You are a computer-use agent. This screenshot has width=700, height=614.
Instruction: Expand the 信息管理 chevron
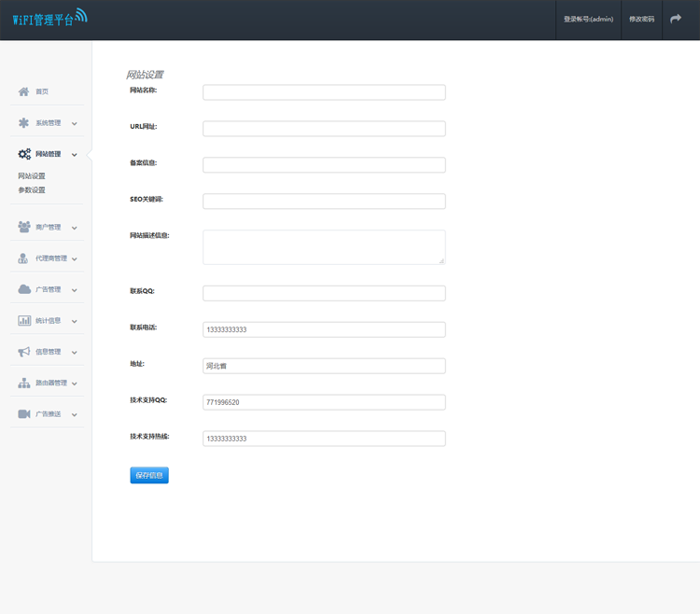click(75, 353)
